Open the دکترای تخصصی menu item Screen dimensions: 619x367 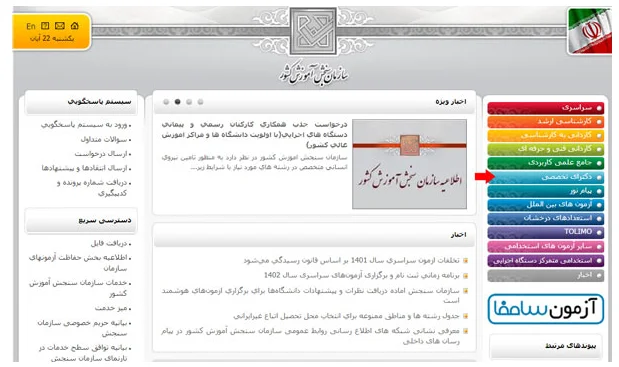pos(546,177)
